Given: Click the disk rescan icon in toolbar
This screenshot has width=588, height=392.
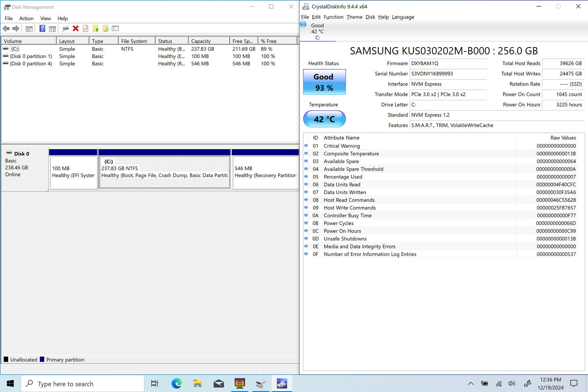Looking at the screenshot, I should tap(65, 29).
